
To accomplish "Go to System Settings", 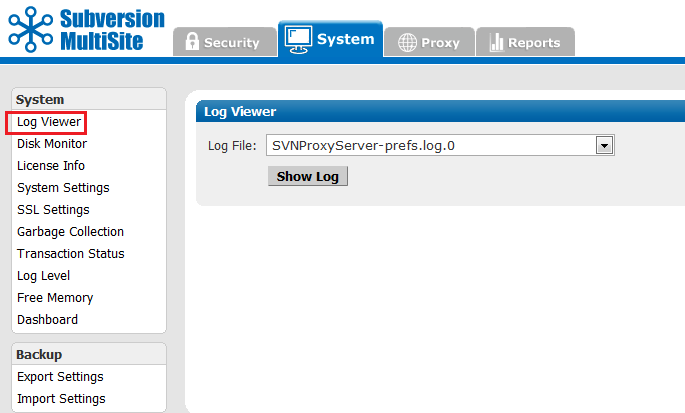I will coord(63,188).
